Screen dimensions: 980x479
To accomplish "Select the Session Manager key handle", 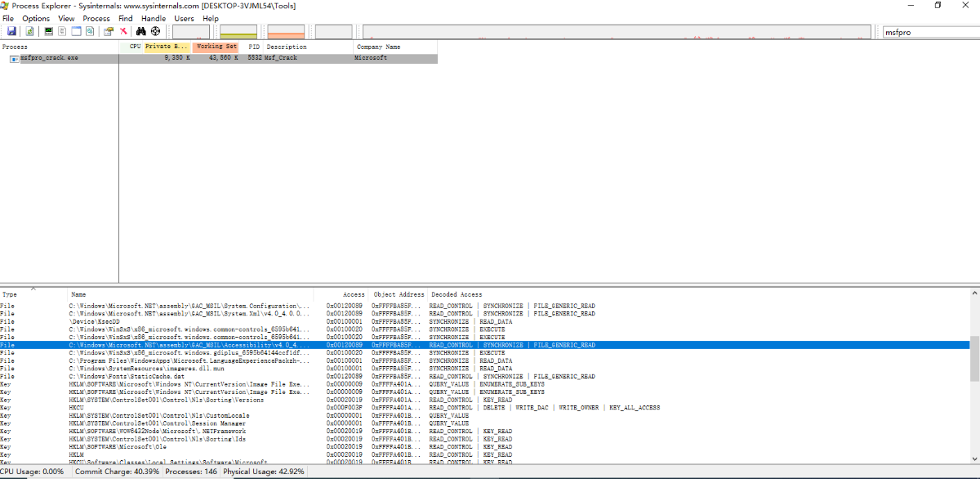I will point(484,423).
